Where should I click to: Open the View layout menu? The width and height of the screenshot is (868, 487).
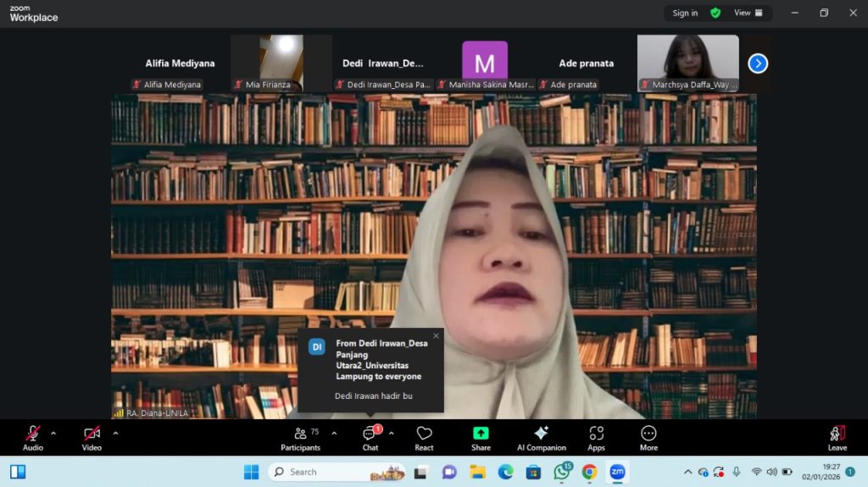pyautogui.click(x=748, y=13)
